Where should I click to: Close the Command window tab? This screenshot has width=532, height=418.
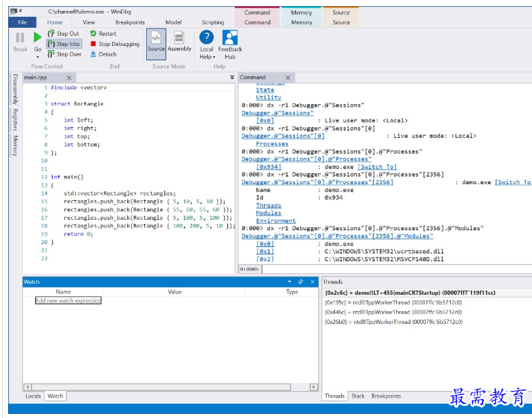click(x=288, y=78)
